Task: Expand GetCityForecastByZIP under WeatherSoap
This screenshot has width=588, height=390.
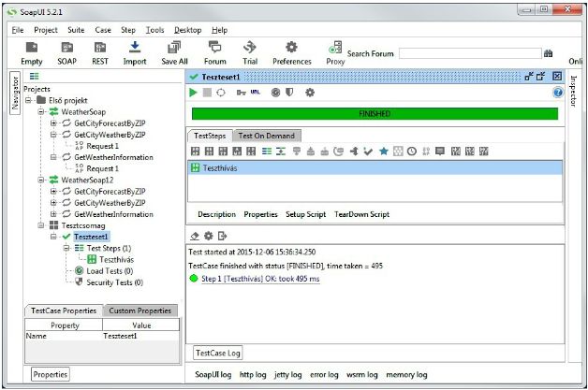Action: 53,123
